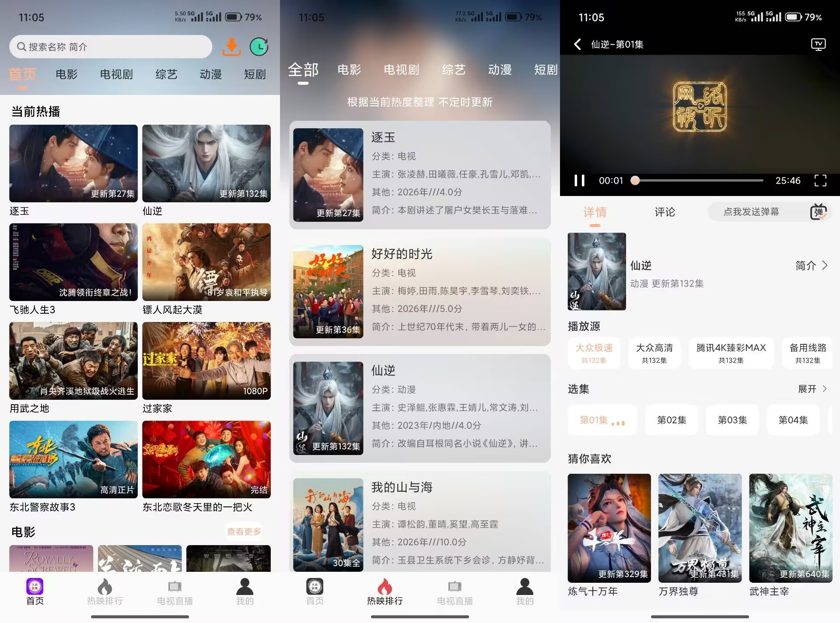This screenshot has height=623, width=840.
Task: Select the 大众高清 playback source
Action: [654, 353]
